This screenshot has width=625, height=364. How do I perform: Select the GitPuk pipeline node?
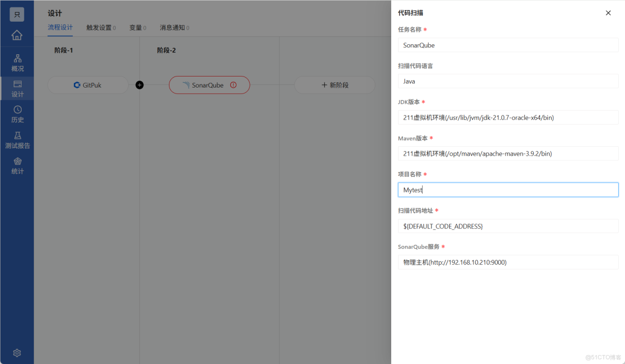coord(88,84)
